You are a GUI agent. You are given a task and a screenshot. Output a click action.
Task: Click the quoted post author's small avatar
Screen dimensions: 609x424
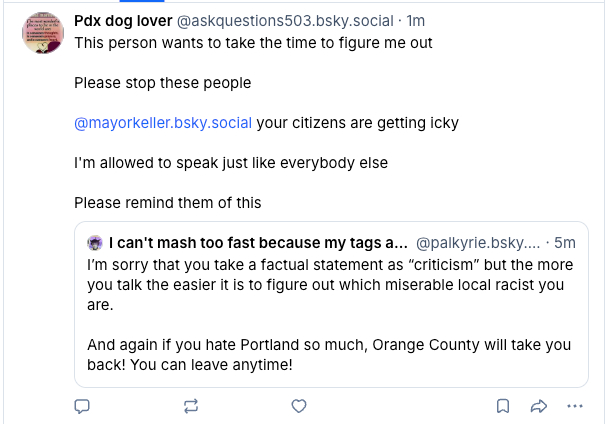coord(95,243)
